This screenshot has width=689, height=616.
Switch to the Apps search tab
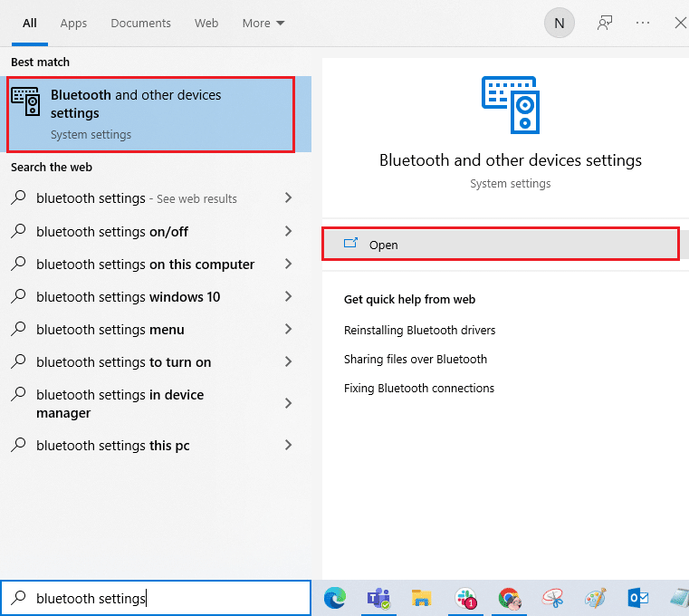73,23
